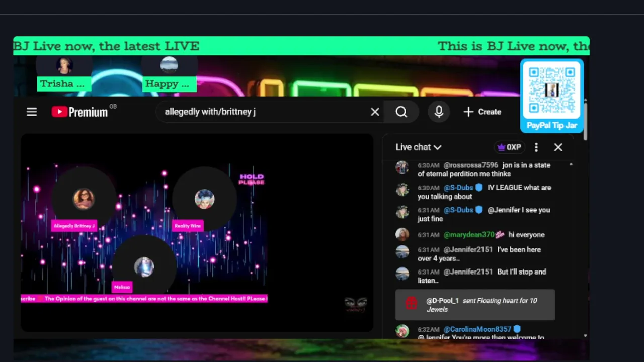Viewport: 644px width, 362px height.
Task: Click CarolinaMoon8357's chat avatar
Action: [402, 331]
